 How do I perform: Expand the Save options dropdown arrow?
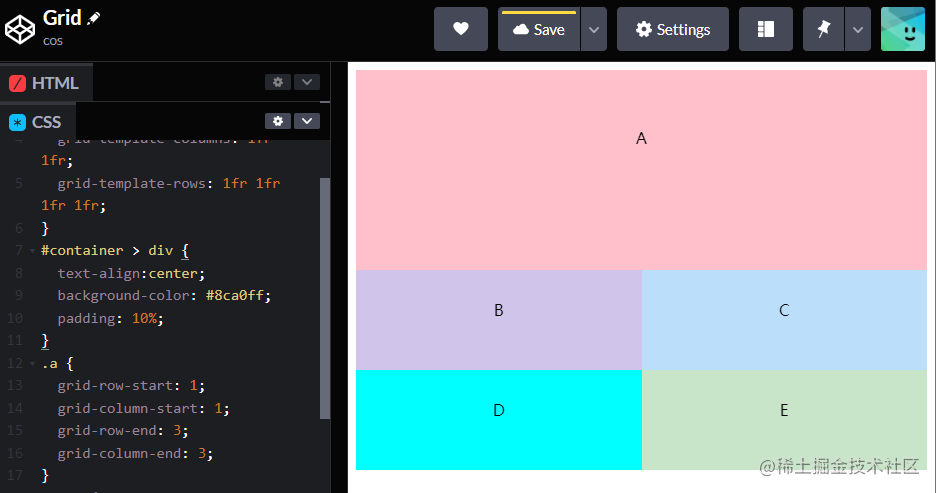[593, 29]
